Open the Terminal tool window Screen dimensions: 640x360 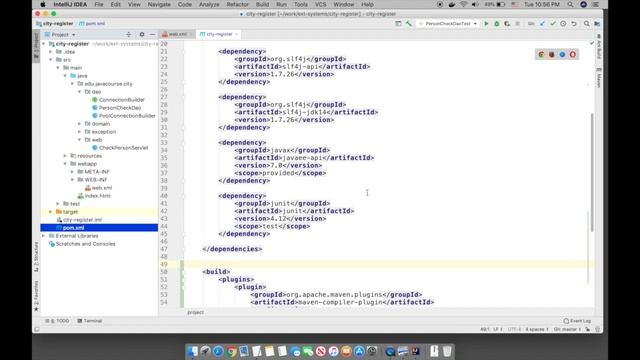click(89, 321)
